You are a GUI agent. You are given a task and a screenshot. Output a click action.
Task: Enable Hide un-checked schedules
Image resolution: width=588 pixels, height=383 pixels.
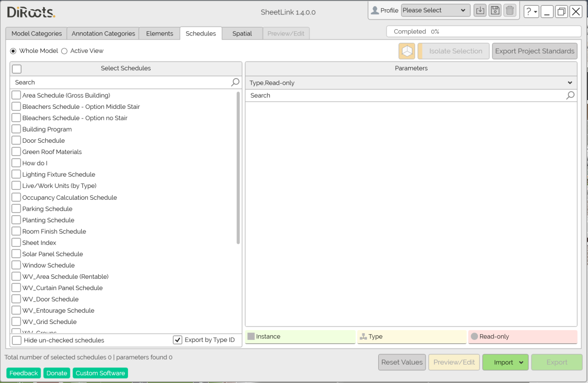click(17, 340)
